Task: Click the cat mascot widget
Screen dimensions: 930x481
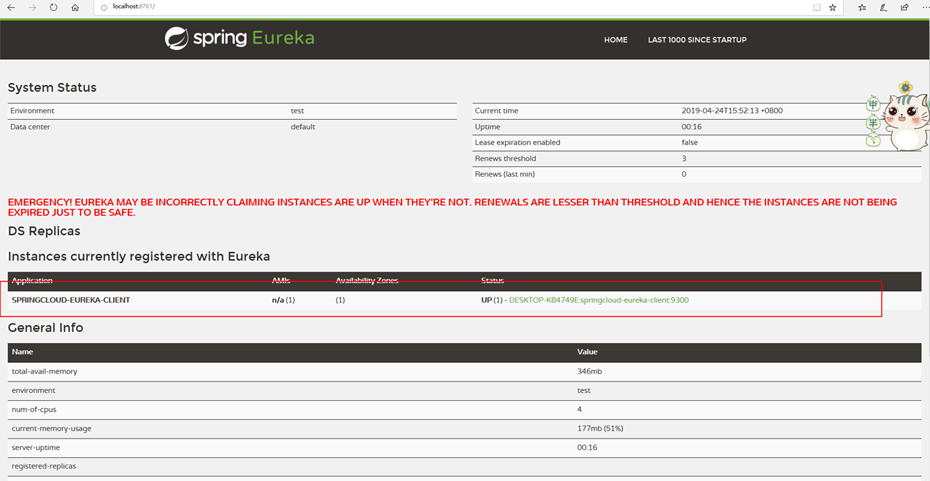Action: [x=905, y=123]
